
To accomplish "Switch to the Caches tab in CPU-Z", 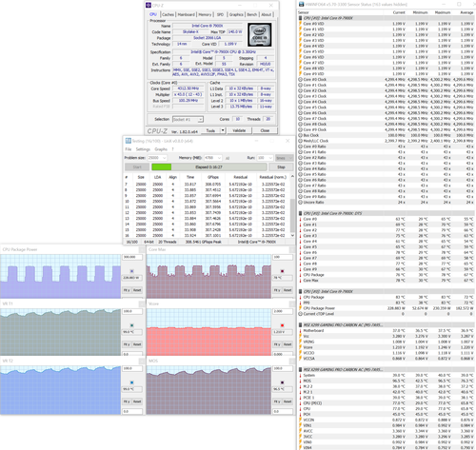I will 168,14.
